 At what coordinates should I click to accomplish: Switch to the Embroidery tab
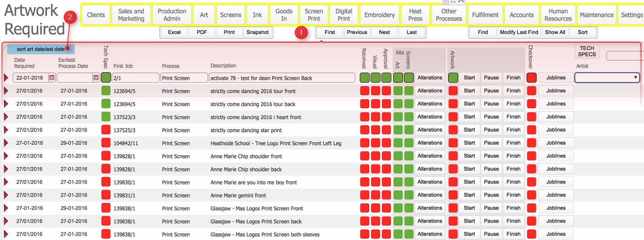[x=380, y=15]
